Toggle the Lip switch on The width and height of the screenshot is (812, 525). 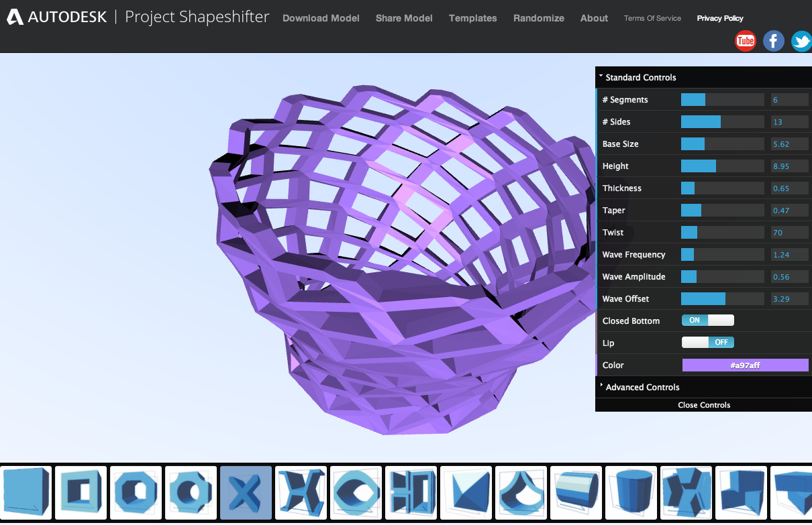(707, 343)
